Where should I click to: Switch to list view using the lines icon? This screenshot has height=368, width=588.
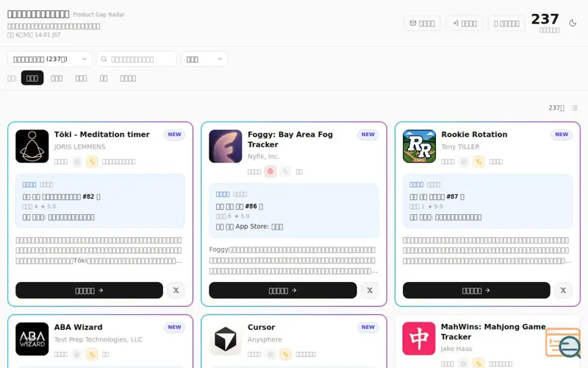coord(575,107)
